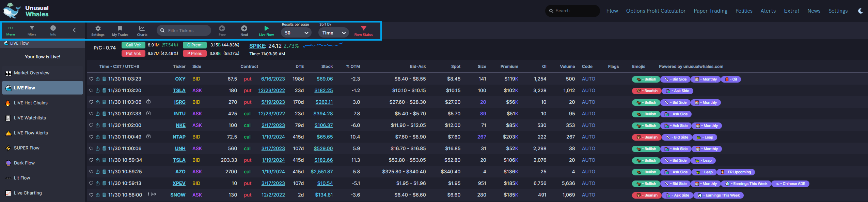Image resolution: width=868 pixels, height=202 pixels.
Task: Collapse the sidebar with the left chevron
Action: 74,30
